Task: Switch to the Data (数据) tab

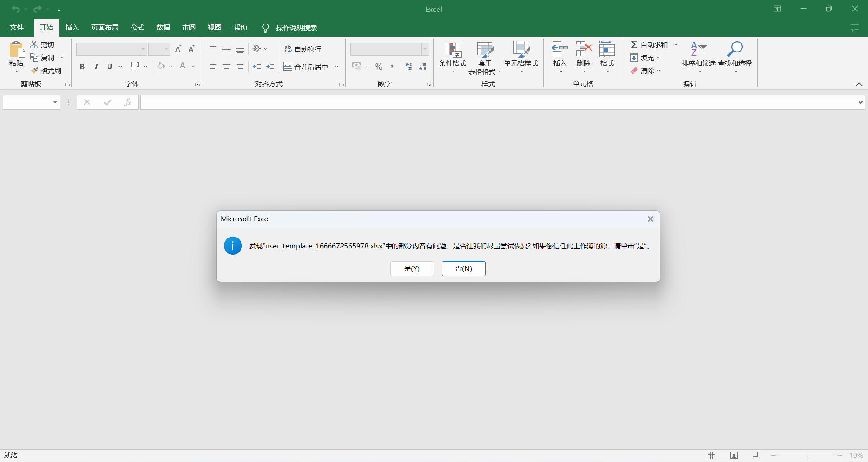Action: 163,28
